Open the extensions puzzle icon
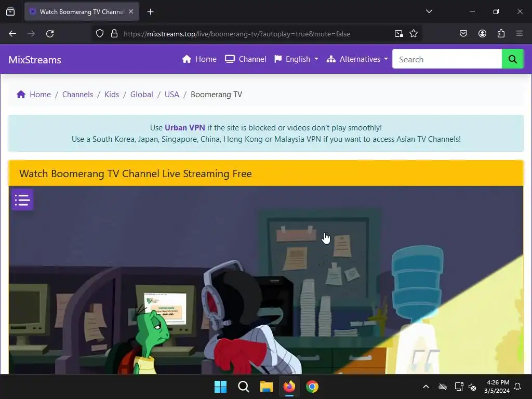The height and width of the screenshot is (399, 532). pyautogui.click(x=501, y=34)
